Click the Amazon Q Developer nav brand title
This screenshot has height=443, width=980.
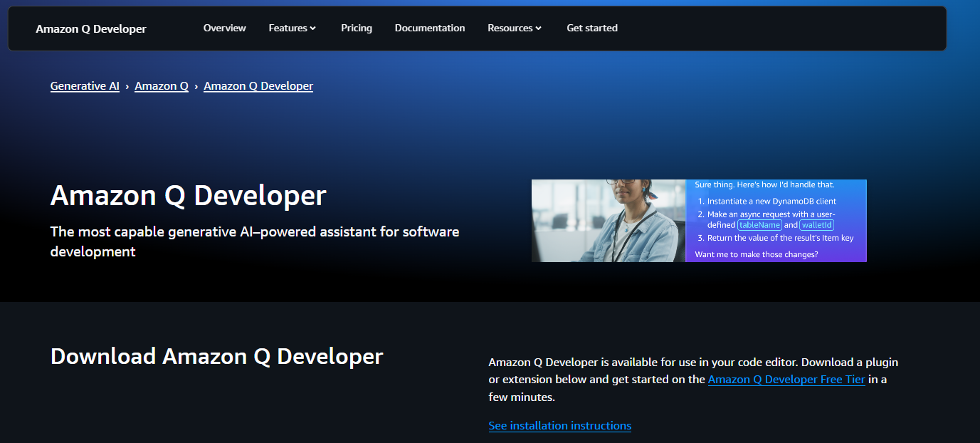pyautogui.click(x=91, y=29)
